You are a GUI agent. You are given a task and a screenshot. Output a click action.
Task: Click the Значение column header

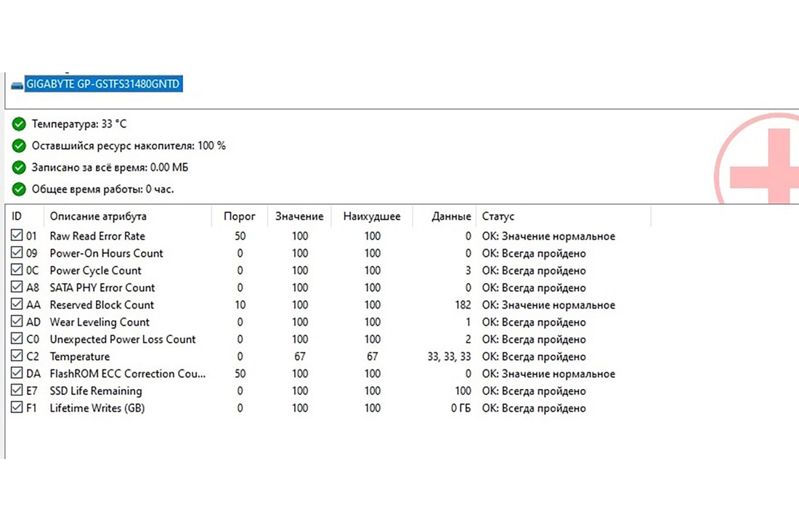click(x=299, y=216)
